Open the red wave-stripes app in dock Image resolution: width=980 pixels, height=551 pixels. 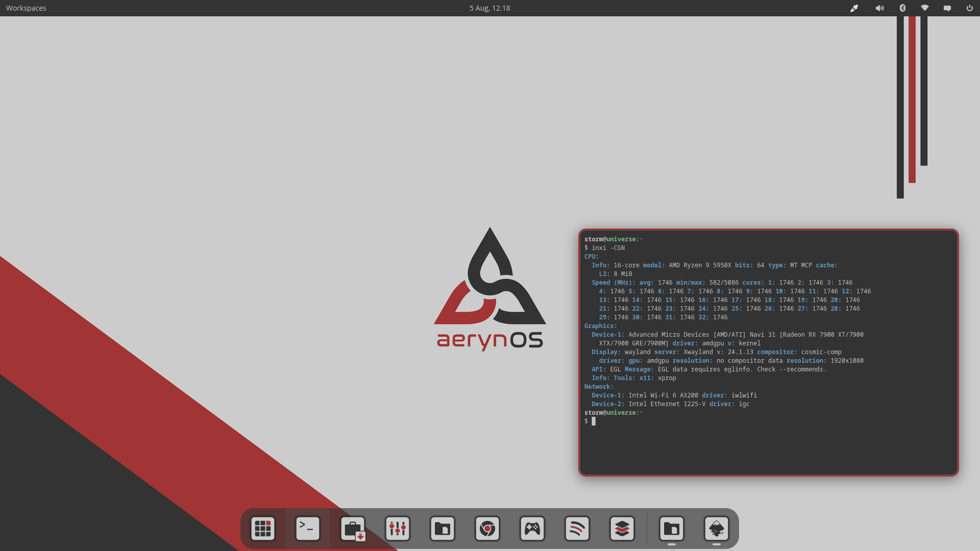[x=577, y=529]
